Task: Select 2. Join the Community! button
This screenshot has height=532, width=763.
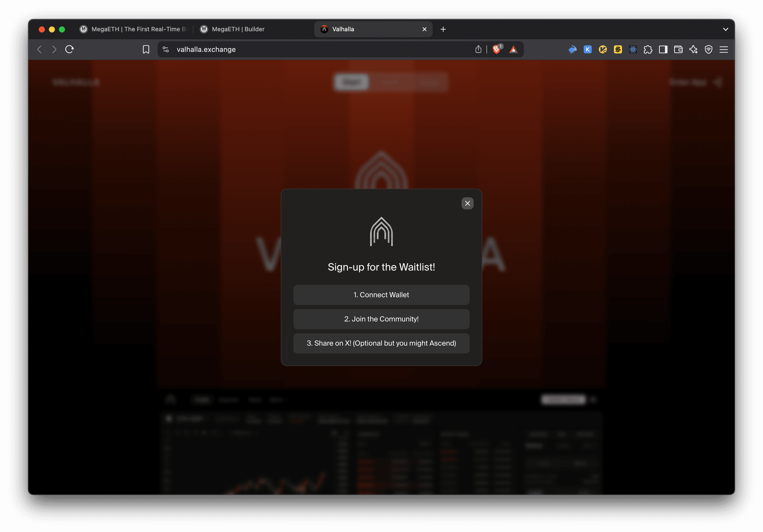Action: (x=381, y=319)
